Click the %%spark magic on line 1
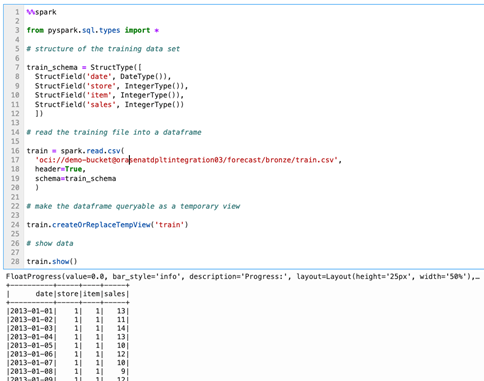Viewport: 484px width, 381px height. pyautogui.click(x=42, y=12)
